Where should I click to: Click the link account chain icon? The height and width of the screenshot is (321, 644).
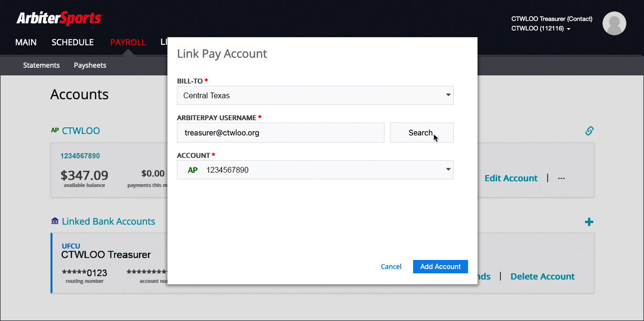(x=589, y=131)
